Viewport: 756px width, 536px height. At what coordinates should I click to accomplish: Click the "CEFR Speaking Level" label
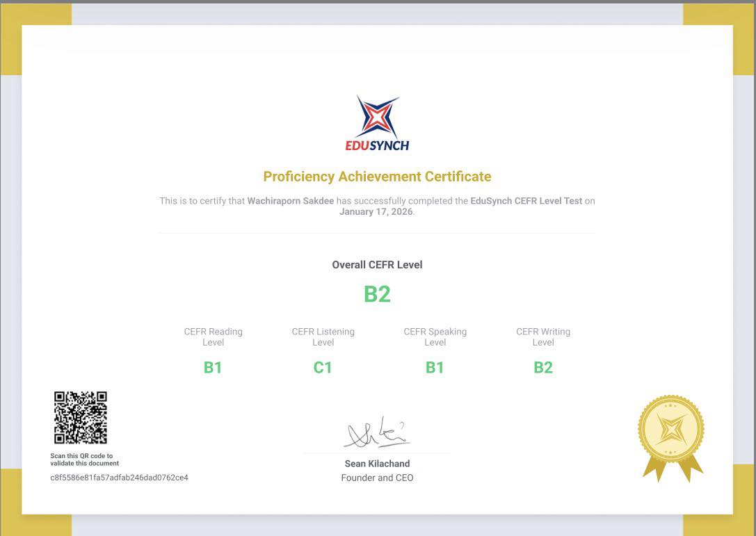tap(435, 337)
